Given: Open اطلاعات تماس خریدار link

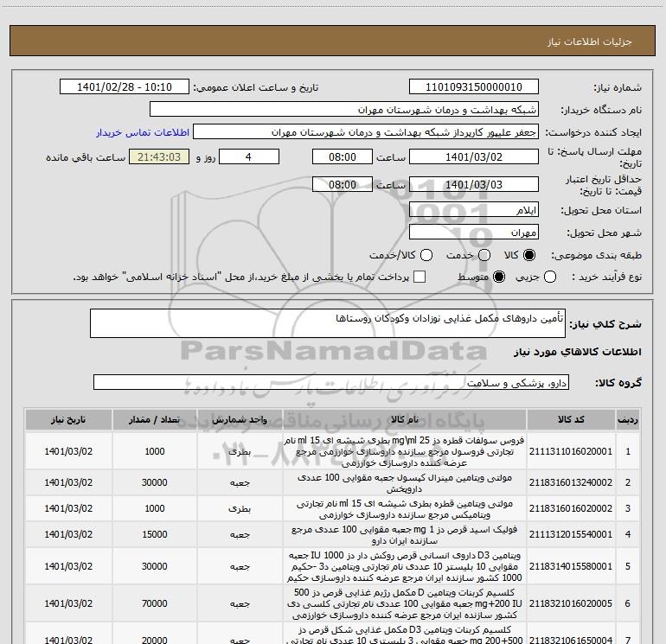Looking at the screenshot, I should tap(143, 132).
